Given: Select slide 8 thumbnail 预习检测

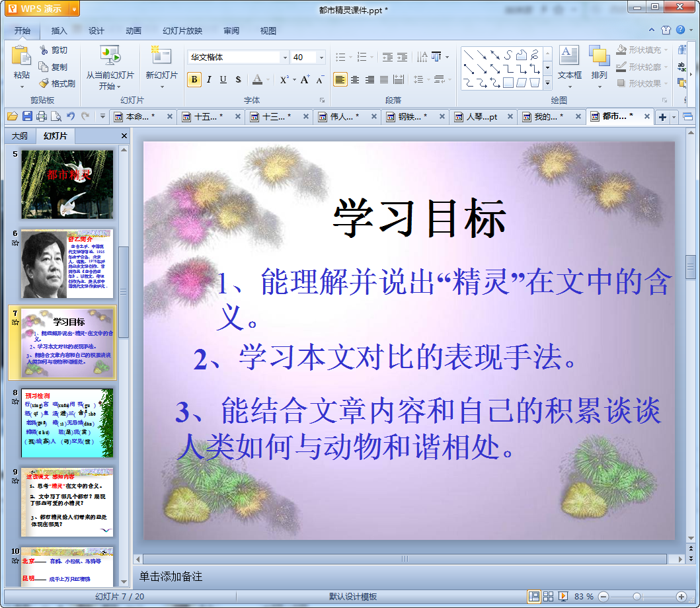Looking at the screenshot, I should (67, 423).
